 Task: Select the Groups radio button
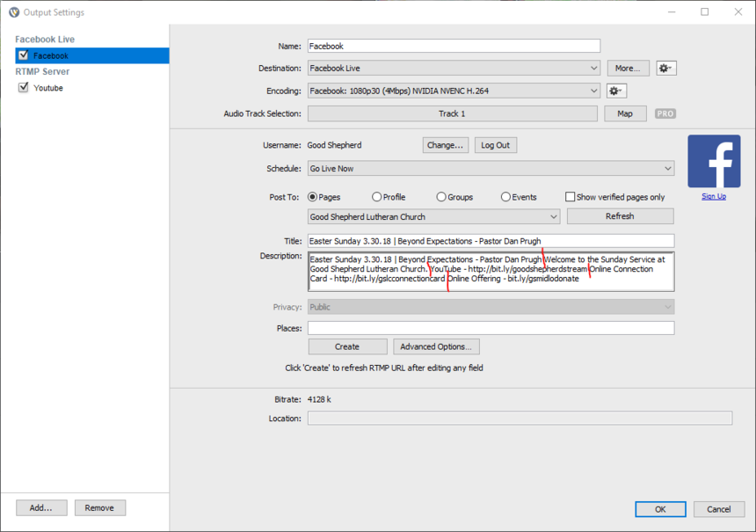[441, 197]
